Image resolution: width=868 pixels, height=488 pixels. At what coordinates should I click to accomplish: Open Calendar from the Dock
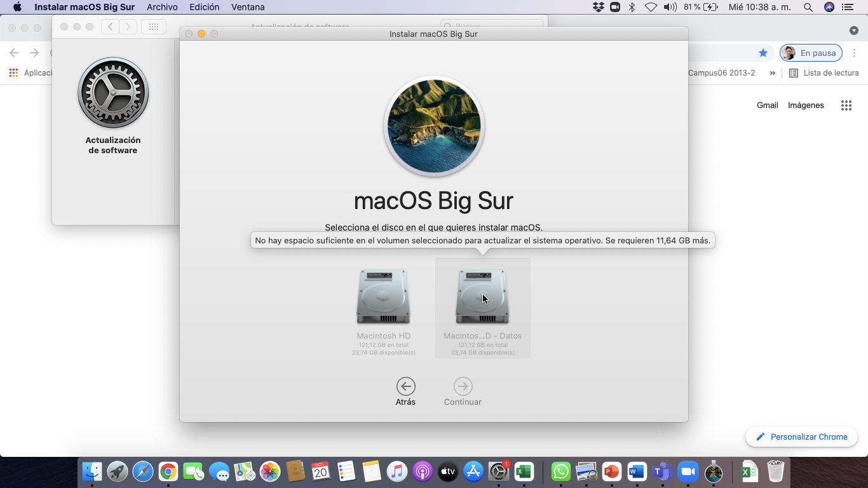(x=321, y=471)
